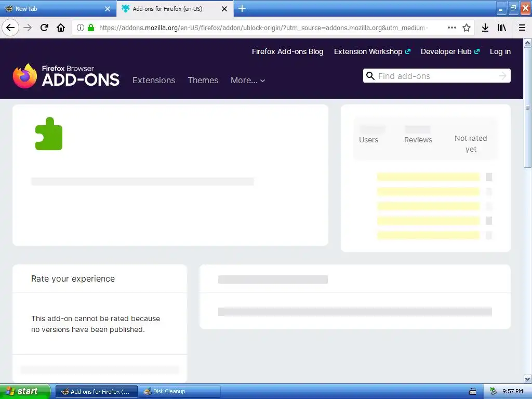Switch to Disk Cleanup taskbar button
Viewport: 532px width, 399px height.
pyautogui.click(x=179, y=392)
